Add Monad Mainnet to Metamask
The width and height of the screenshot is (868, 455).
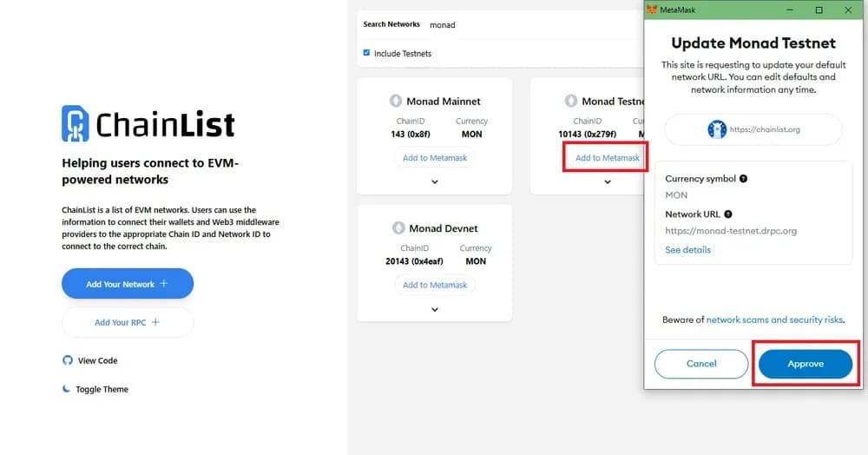[x=435, y=158]
